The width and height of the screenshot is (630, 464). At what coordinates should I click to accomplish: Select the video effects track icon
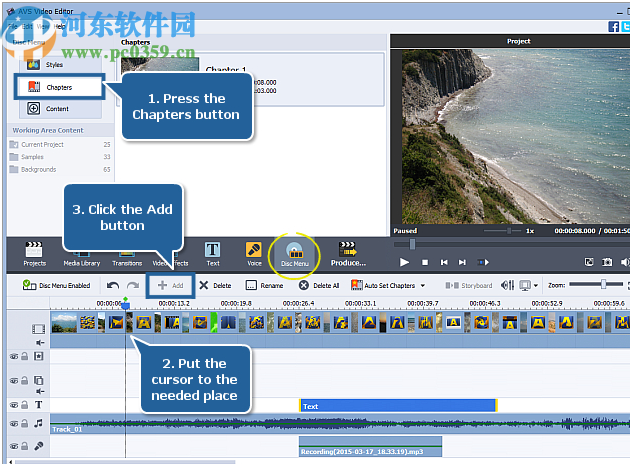39,356
